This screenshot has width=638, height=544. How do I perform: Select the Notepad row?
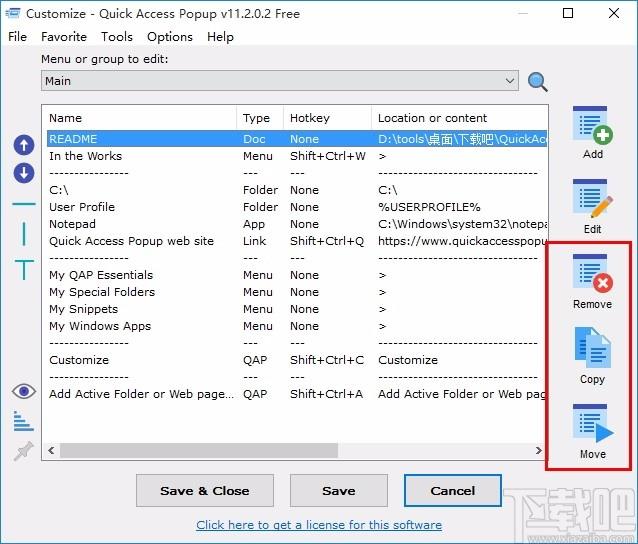pyautogui.click(x=297, y=224)
